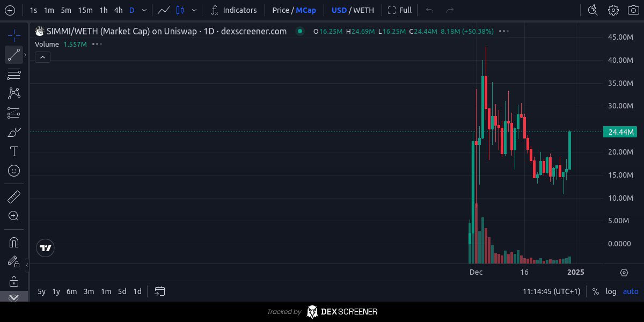Toggle the magnet snap mode

tap(14, 242)
